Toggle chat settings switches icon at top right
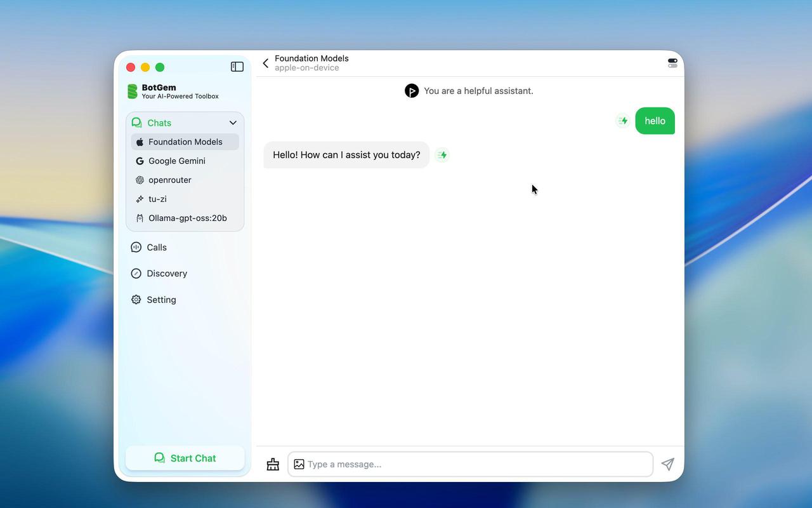This screenshot has width=812, height=508. point(672,63)
